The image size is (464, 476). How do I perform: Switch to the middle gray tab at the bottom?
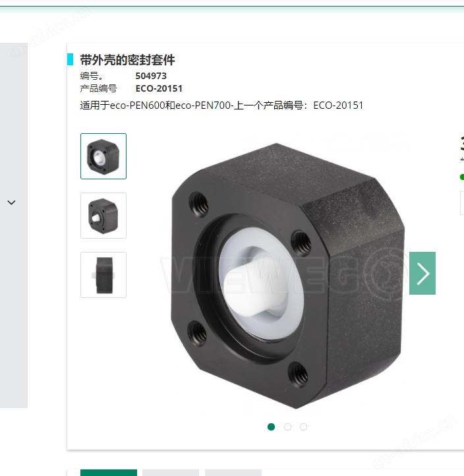click(171, 473)
